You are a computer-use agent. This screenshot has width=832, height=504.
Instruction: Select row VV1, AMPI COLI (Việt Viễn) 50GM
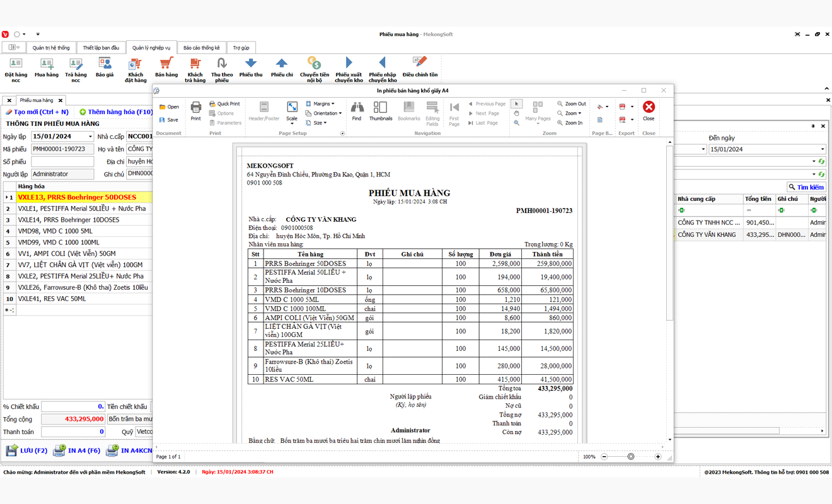point(78,254)
